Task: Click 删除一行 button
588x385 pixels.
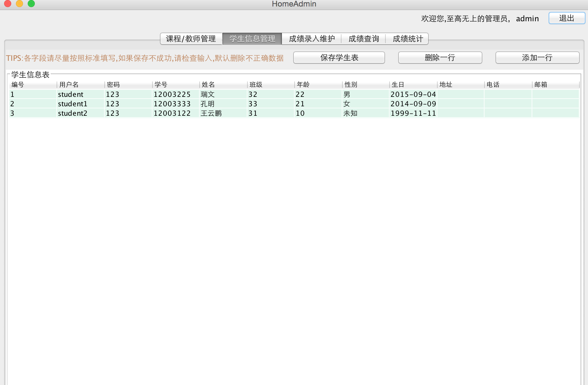Action: coord(440,58)
